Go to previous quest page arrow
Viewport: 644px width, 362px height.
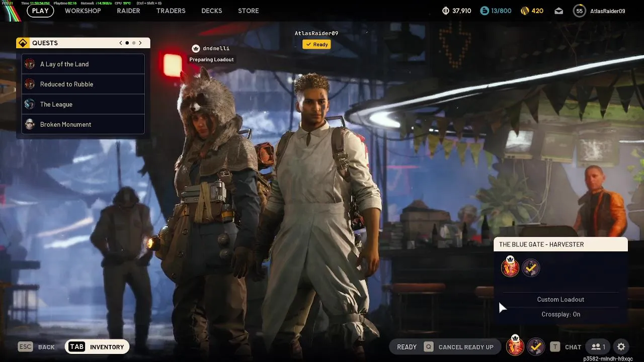coord(121,43)
